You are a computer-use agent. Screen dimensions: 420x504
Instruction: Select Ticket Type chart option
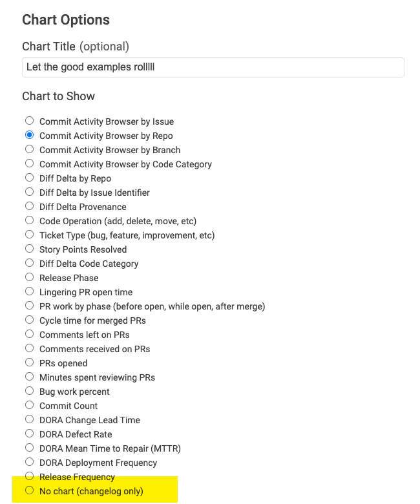click(x=29, y=235)
